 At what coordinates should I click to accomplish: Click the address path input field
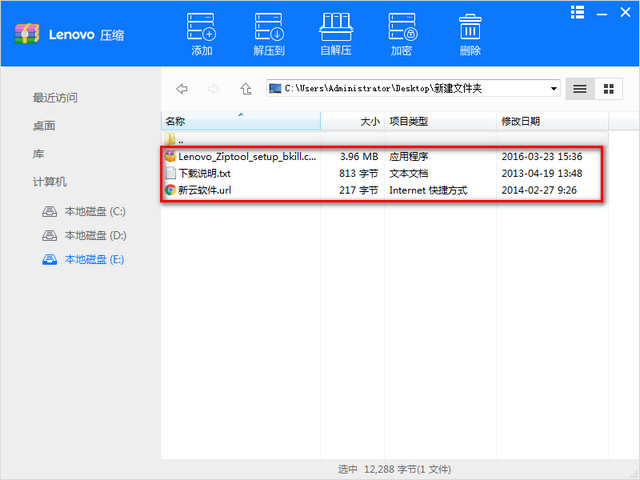pos(413,88)
